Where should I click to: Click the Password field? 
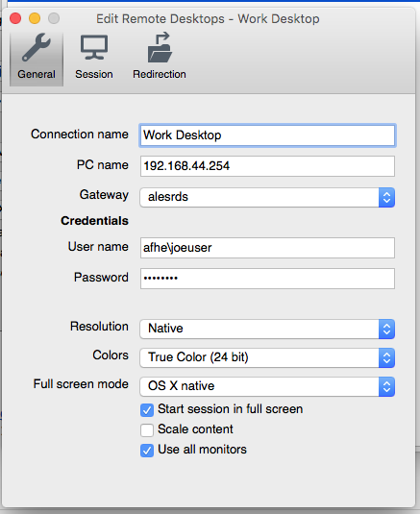point(267,279)
